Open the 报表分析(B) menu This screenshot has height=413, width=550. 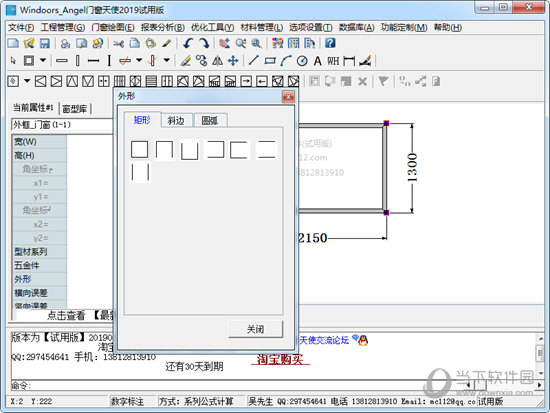click(163, 27)
